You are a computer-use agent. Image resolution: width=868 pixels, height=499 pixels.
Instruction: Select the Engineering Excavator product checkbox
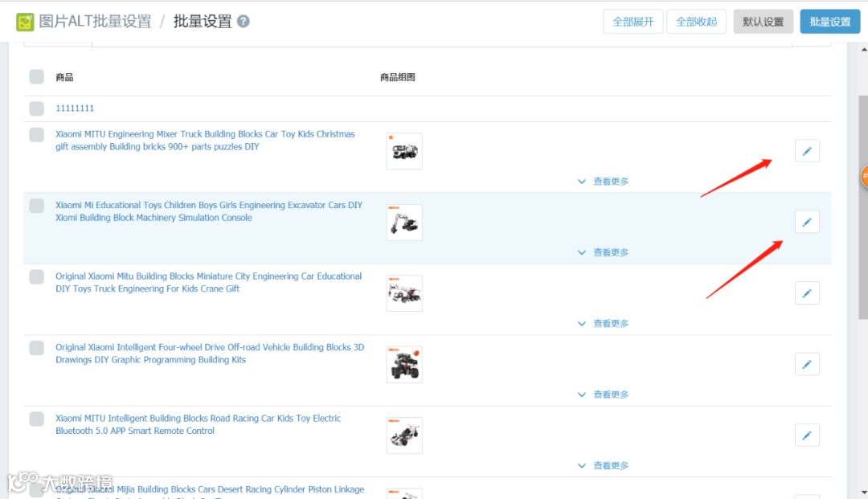[36, 206]
